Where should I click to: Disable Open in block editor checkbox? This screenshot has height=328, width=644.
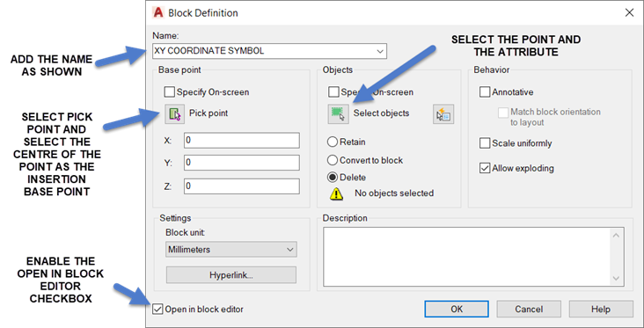pos(157,310)
